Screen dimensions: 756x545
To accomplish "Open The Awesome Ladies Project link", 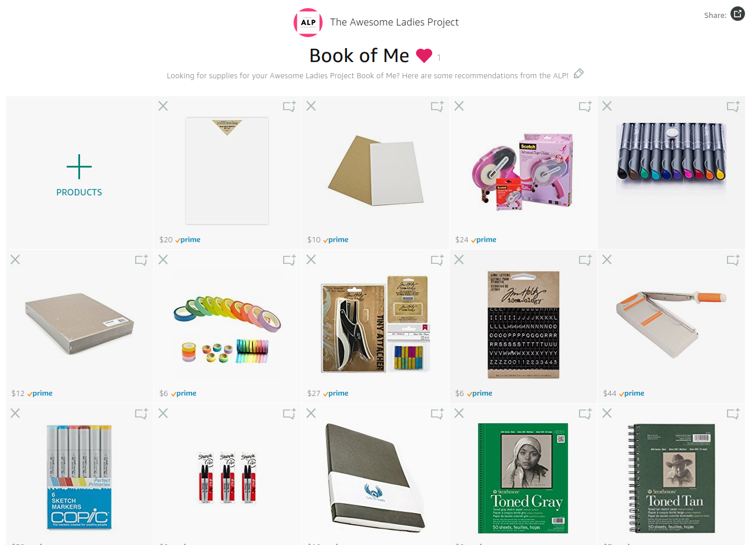I will pyautogui.click(x=394, y=22).
